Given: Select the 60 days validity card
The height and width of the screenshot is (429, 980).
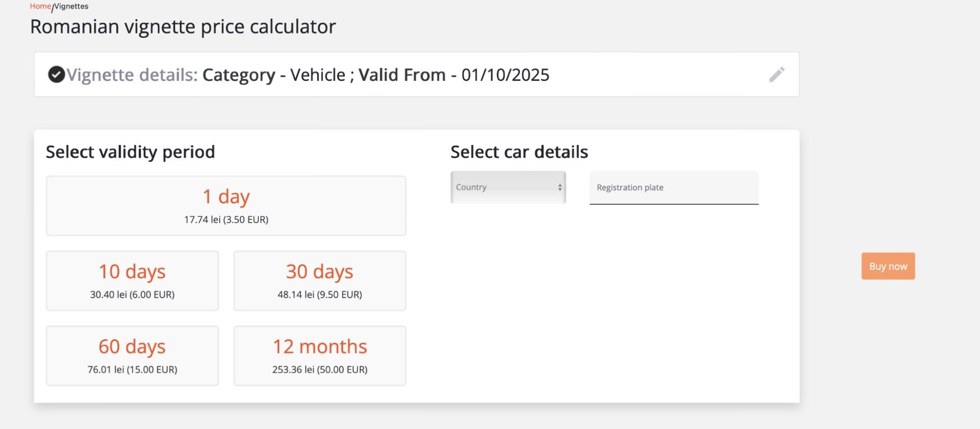Looking at the screenshot, I should click(x=132, y=355).
